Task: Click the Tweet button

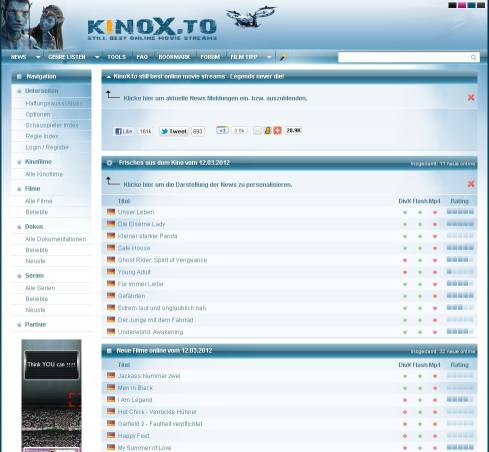Action: [x=174, y=131]
